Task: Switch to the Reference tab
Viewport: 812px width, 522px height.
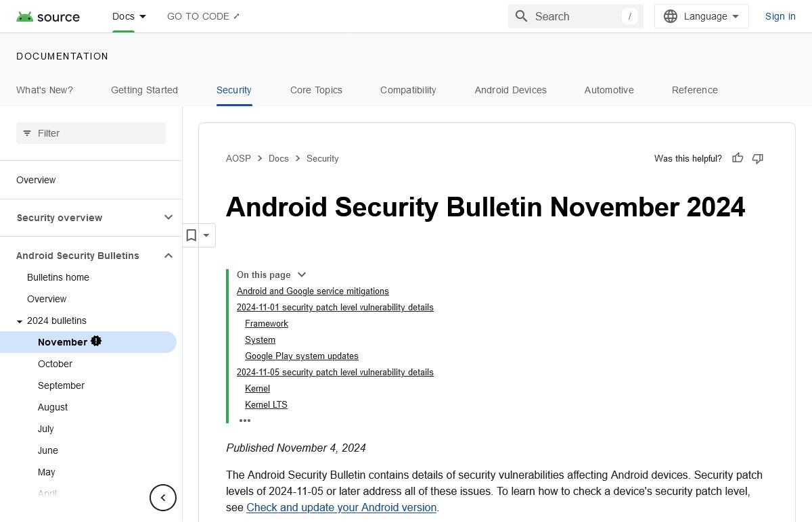Action: [695, 90]
